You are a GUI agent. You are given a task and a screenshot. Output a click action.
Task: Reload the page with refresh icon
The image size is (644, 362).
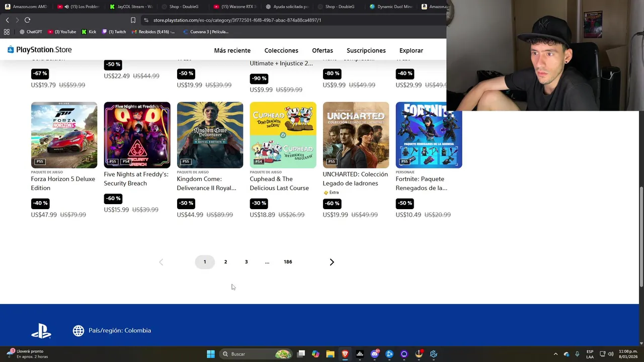(x=27, y=20)
